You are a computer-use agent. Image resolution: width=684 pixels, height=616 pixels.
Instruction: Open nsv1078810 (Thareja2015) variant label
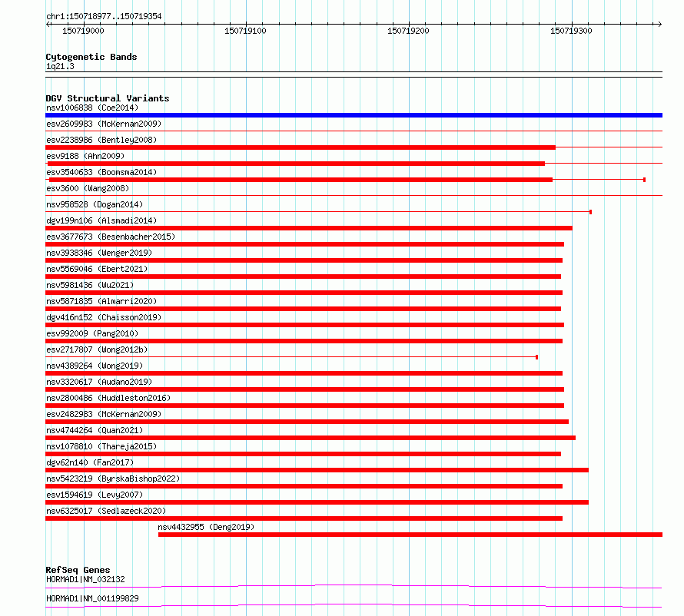tap(101, 446)
